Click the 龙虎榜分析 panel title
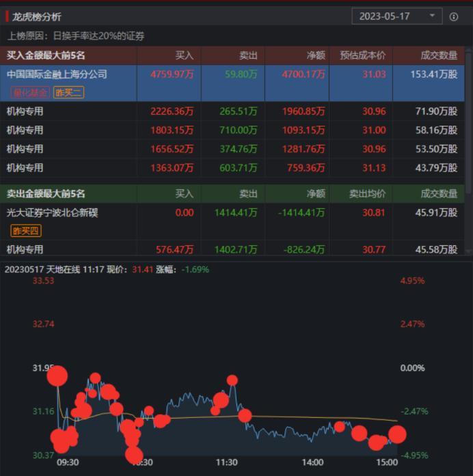The height and width of the screenshot is (476, 473). click(36, 16)
